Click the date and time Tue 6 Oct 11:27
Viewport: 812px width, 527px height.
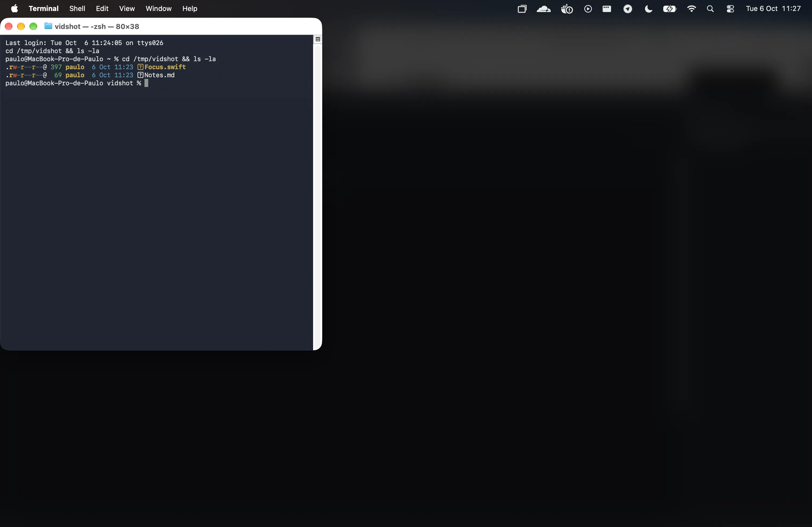pos(773,9)
